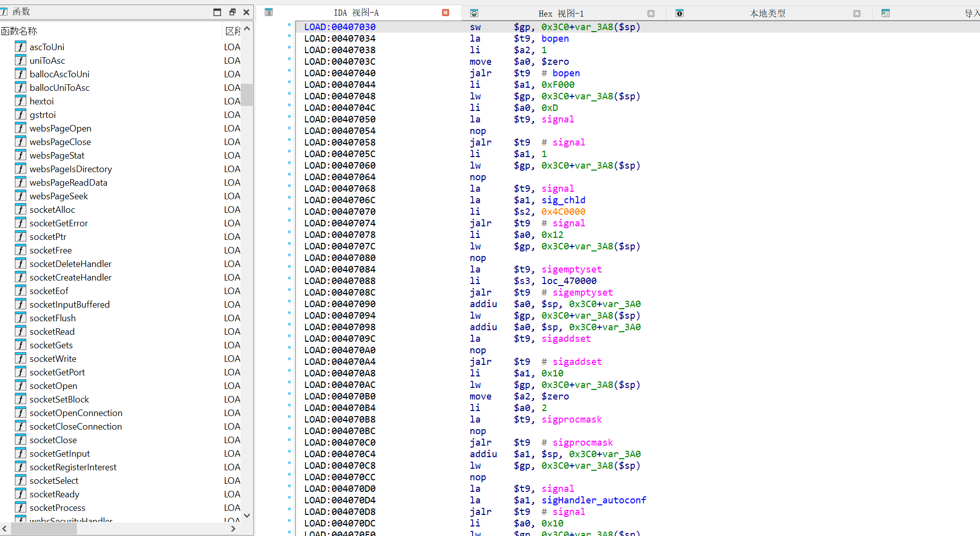Close the Local Types tab
Screen dimensions: 980x536
coord(857,14)
